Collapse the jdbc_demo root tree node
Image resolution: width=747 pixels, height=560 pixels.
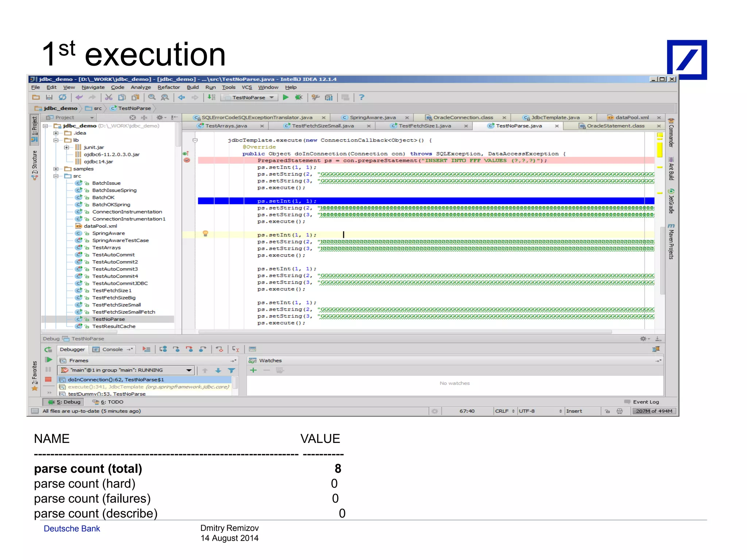tap(45, 126)
